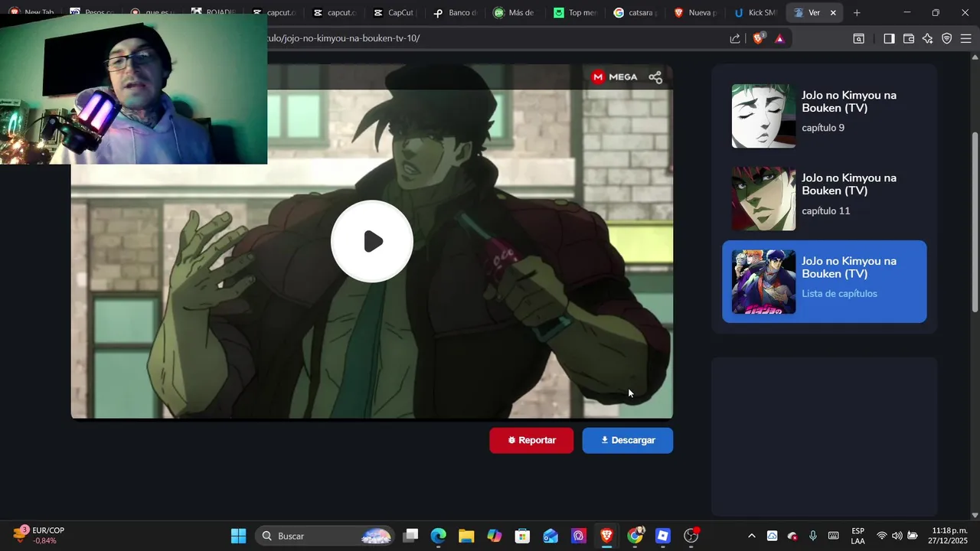Open Roblox from taskbar

tap(663, 536)
